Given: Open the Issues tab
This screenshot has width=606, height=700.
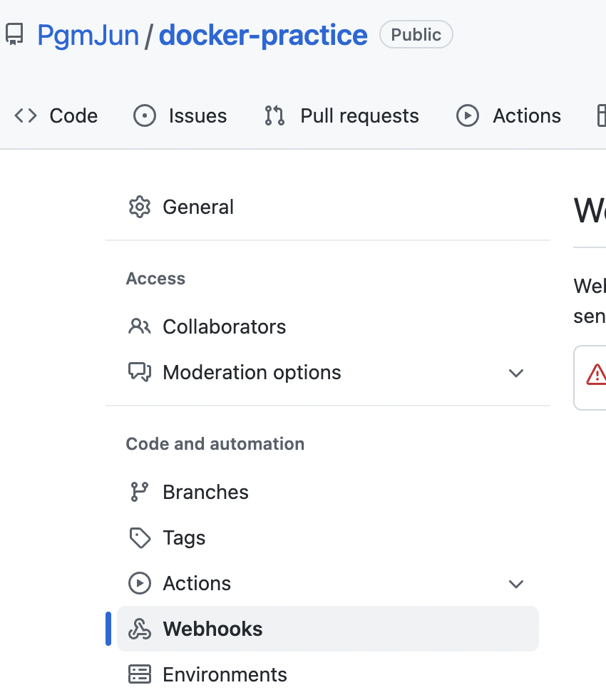Looking at the screenshot, I should pos(197,115).
